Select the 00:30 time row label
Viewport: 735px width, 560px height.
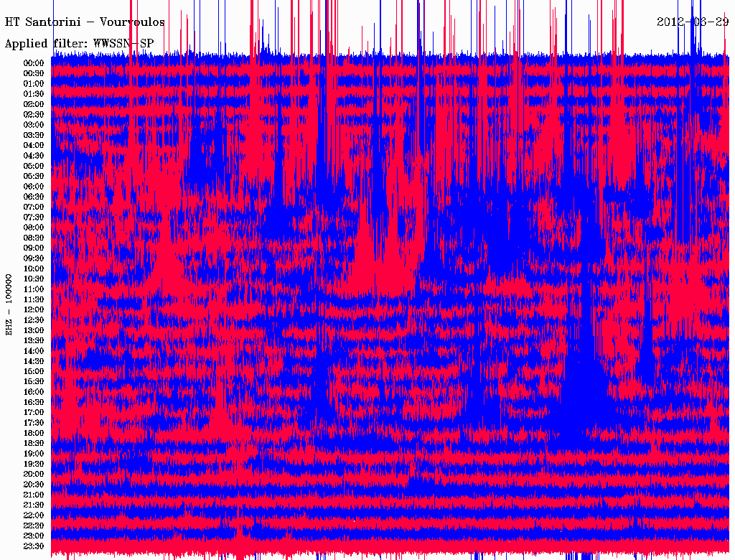(34, 73)
